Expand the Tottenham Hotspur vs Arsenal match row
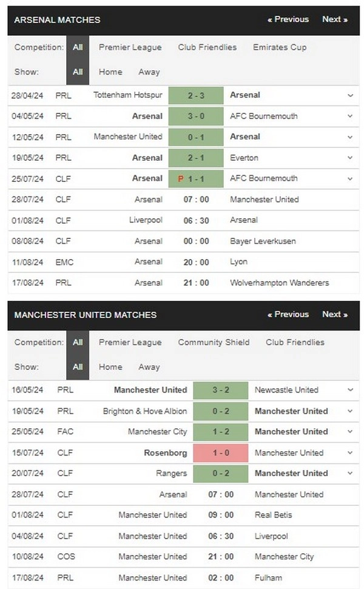Image resolution: width=364 pixels, height=589 pixels. pyautogui.click(x=350, y=95)
